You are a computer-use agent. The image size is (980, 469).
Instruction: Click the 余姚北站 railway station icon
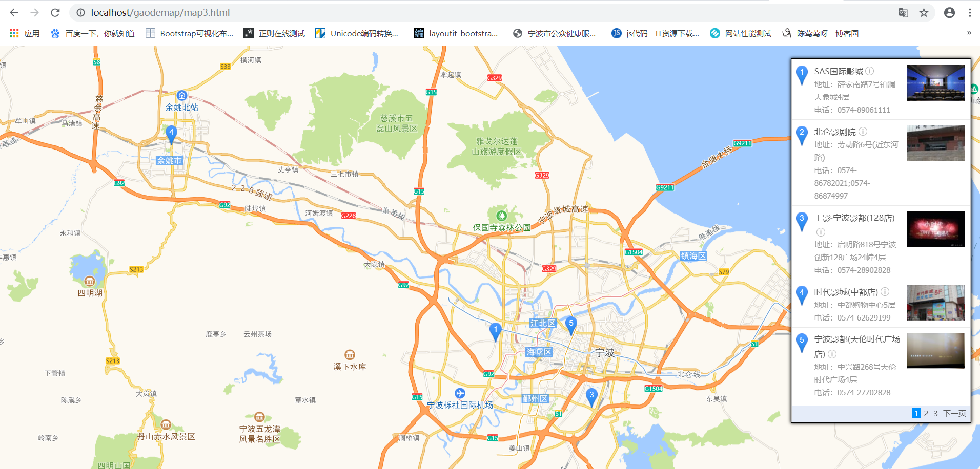coord(181,95)
